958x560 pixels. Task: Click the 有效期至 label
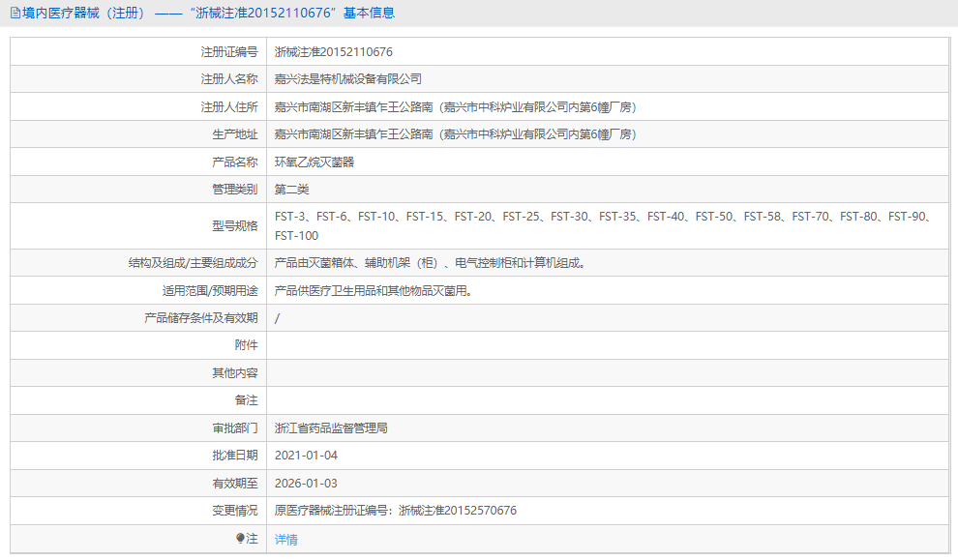235,483
